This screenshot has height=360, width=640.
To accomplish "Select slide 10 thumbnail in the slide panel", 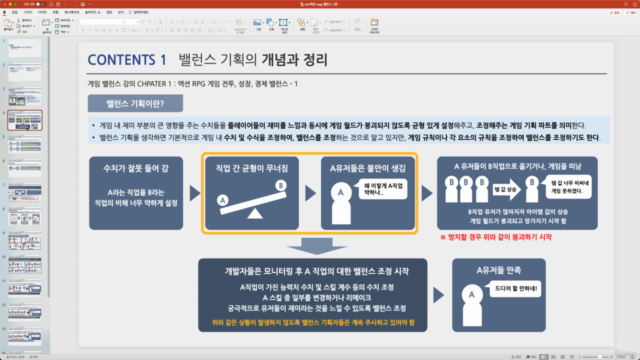I will click(x=24, y=265).
